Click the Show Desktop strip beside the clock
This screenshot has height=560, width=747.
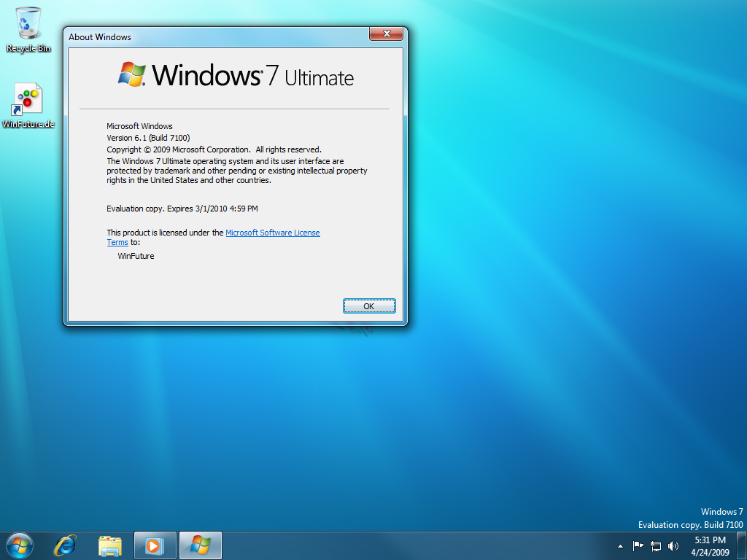click(x=742, y=545)
